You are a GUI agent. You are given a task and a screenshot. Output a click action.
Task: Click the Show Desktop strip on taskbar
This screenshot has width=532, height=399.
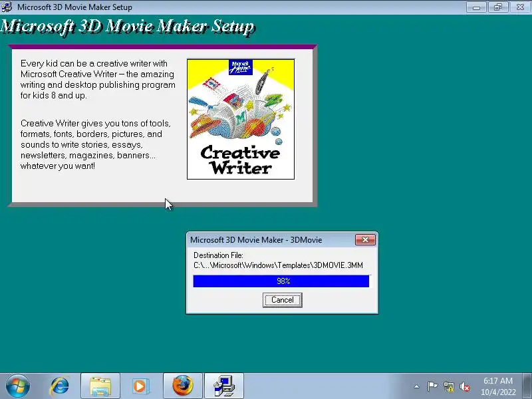pos(527,386)
